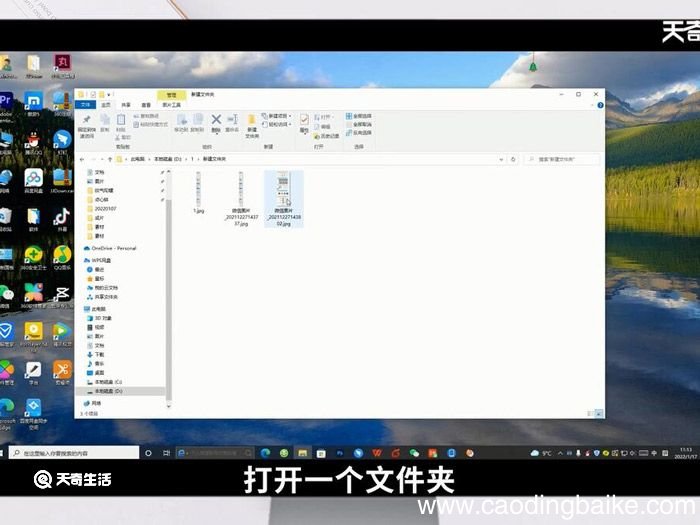Screen dimensions: 700x525
Task: Select WPS网盘 in navigation pane
Action: (x=97, y=260)
